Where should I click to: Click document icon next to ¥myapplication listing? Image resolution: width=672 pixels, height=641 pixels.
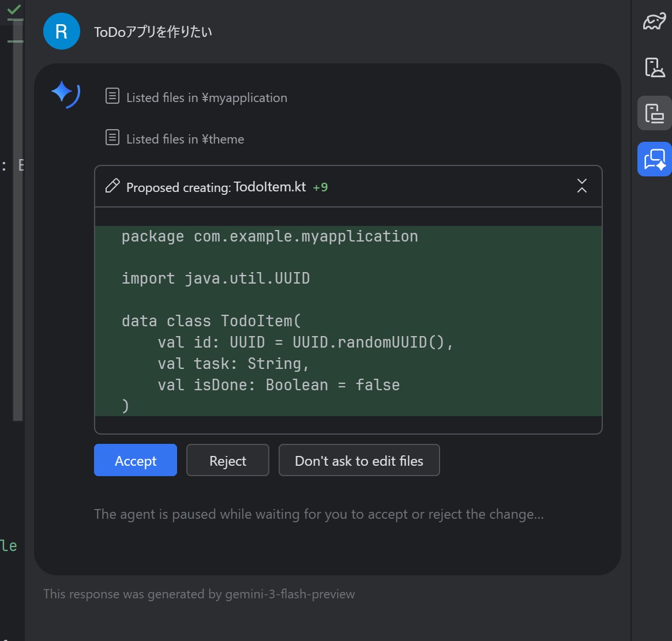pyautogui.click(x=112, y=97)
